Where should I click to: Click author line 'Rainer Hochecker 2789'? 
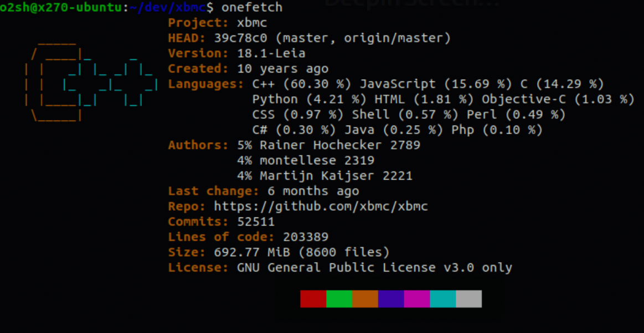[340, 145]
